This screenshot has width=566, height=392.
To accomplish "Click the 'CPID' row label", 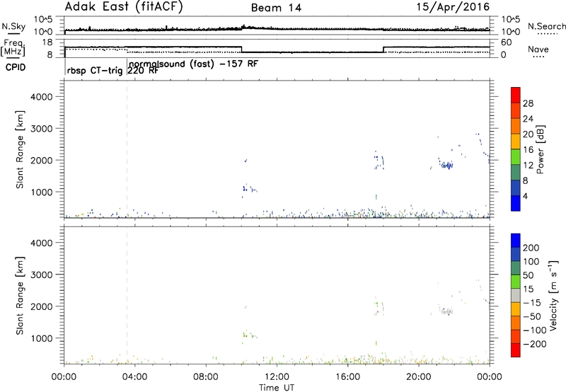I will point(16,67).
